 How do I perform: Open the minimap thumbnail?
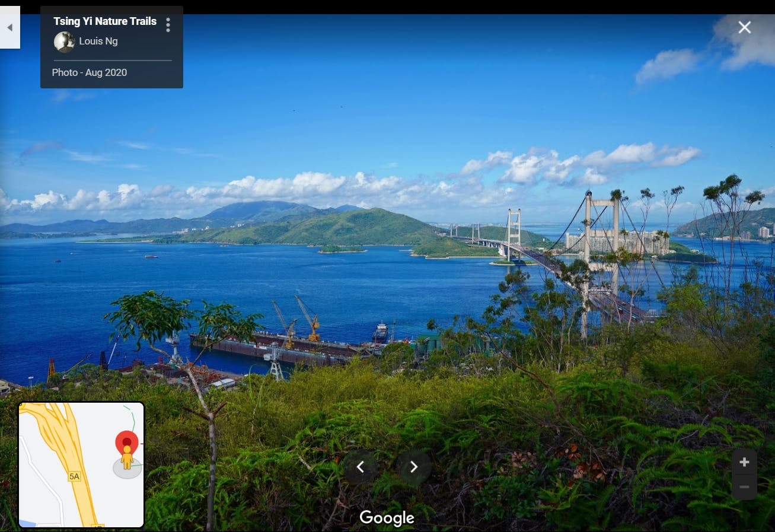click(x=82, y=465)
